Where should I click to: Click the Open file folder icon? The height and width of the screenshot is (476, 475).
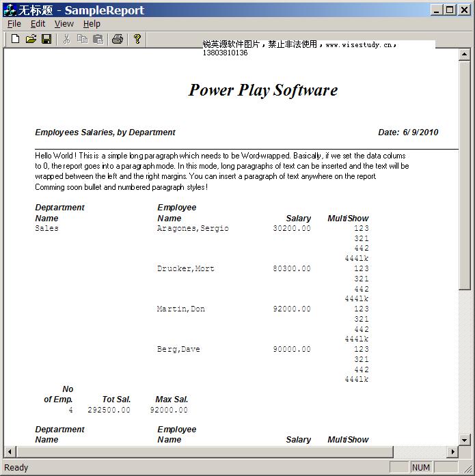click(x=31, y=39)
